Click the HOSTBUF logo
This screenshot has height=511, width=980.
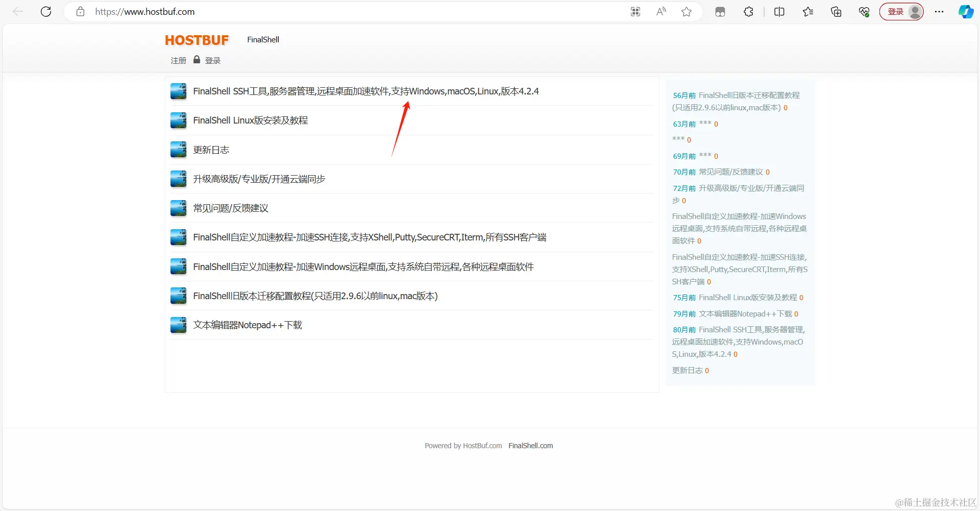point(197,40)
